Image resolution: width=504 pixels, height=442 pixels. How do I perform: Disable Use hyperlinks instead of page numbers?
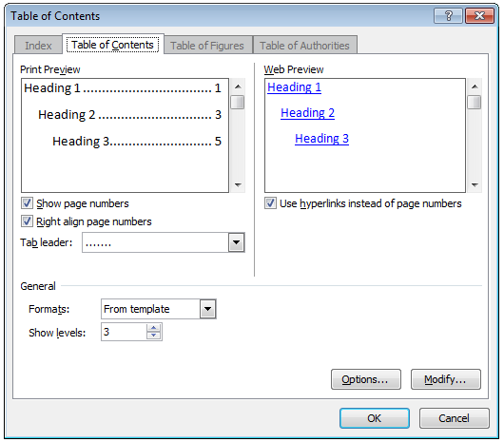270,203
